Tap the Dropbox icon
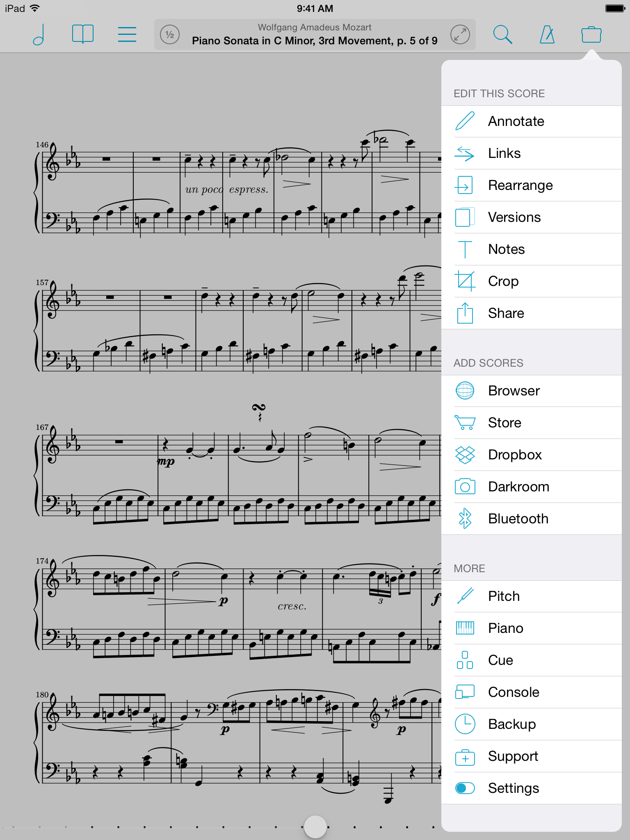 465,454
